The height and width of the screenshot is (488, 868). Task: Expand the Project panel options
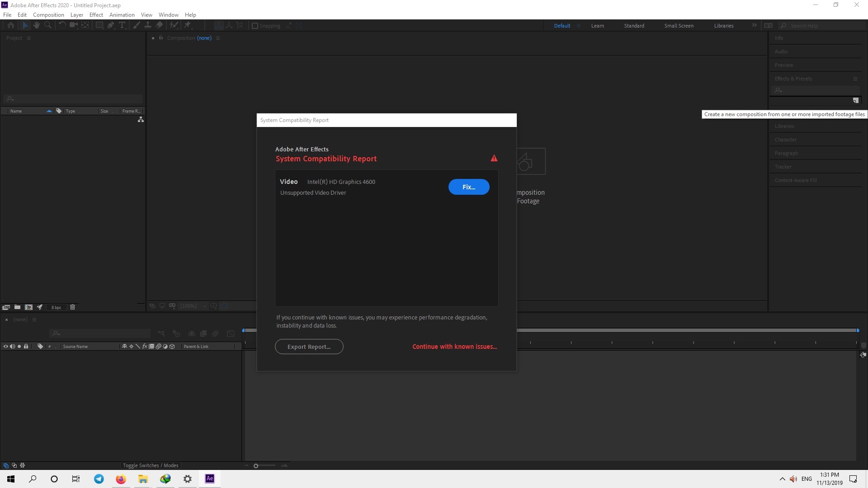pyautogui.click(x=28, y=38)
